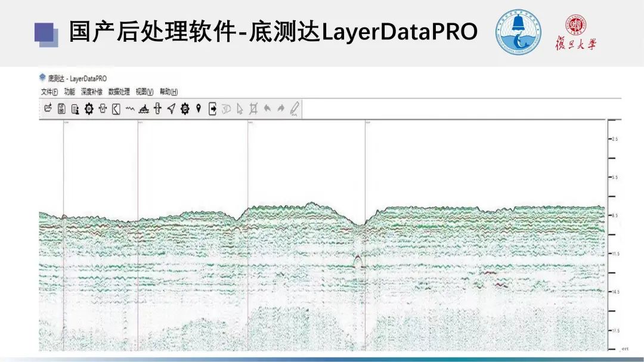Select the ship vessel icon
This screenshot has height=362, width=644.
[x=144, y=109]
